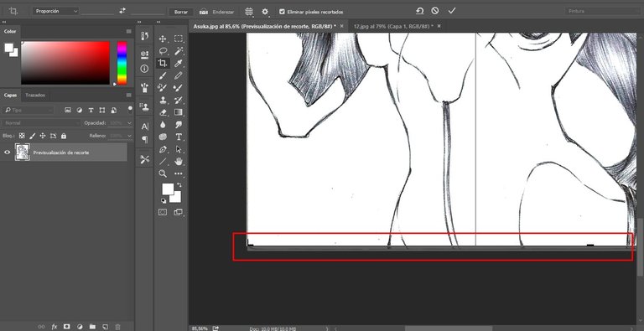Select the Smudge finger tool
644x331 pixels.
tap(179, 124)
